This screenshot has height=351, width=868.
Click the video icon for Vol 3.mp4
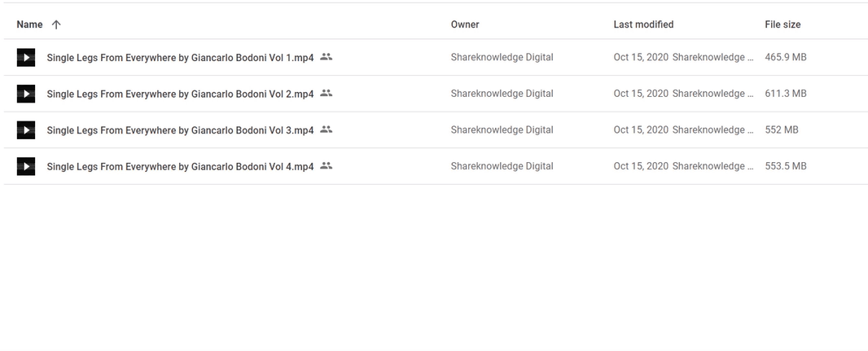[x=26, y=130]
